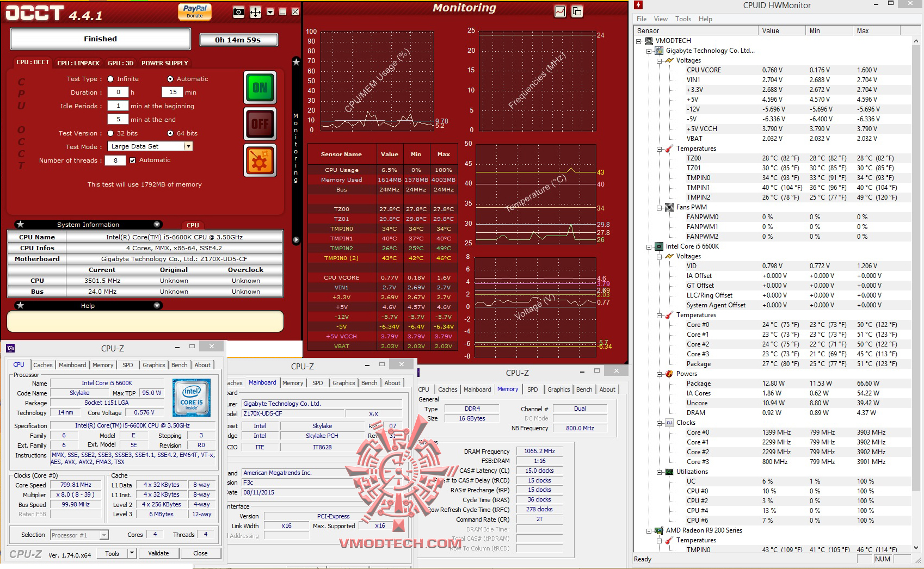Click the computer icon beside VMODTECH
Viewport: 924px width, 569px height.
(649, 41)
